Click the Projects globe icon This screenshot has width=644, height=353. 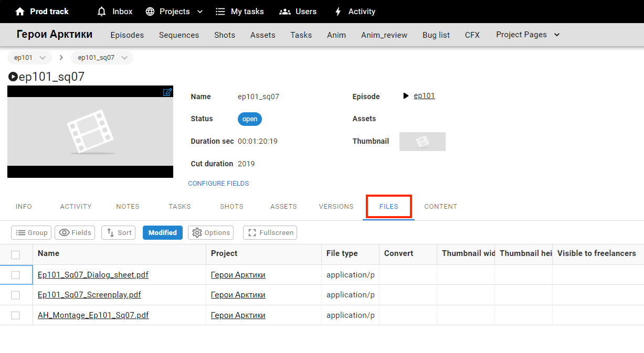click(150, 12)
